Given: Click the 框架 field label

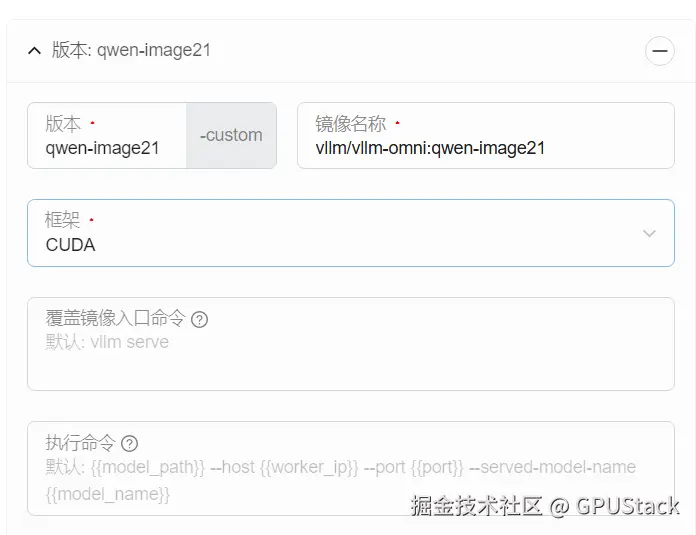Looking at the screenshot, I should (x=62, y=220).
